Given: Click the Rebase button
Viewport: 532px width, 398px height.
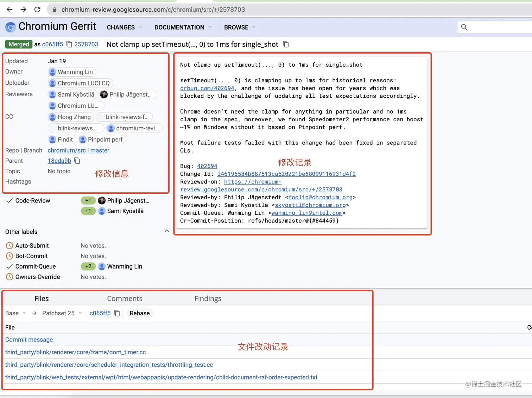Looking at the screenshot, I should point(140,313).
